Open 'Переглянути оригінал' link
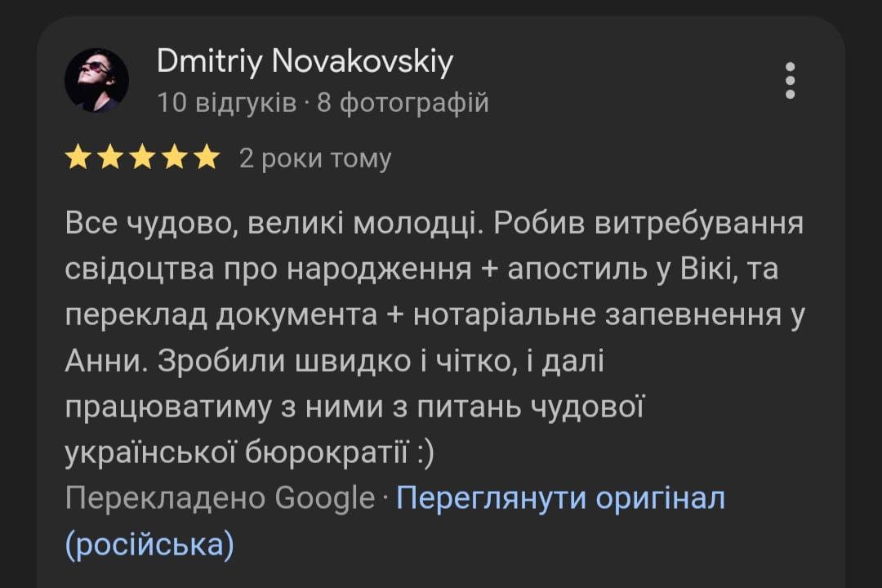This screenshot has width=882, height=588. pos(561,498)
